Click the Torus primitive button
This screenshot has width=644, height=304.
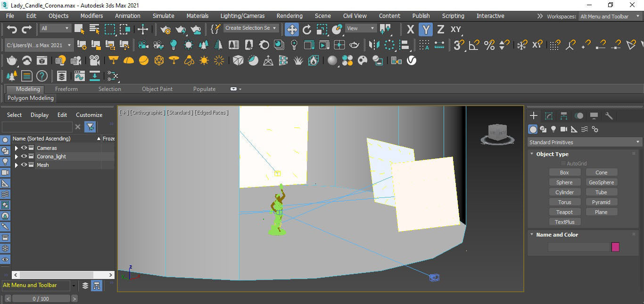click(564, 202)
